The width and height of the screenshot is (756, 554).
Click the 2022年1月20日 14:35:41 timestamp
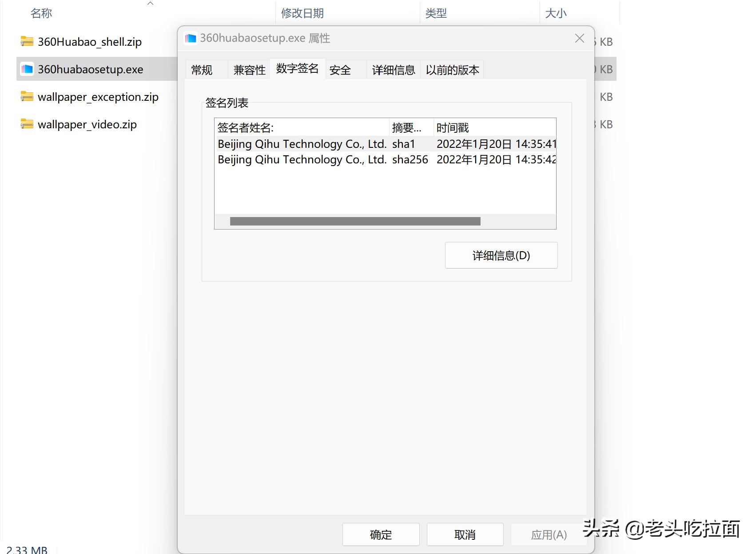pyautogui.click(x=496, y=144)
